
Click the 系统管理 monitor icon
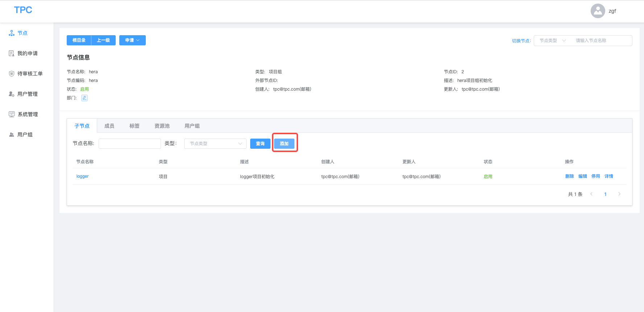click(12, 114)
